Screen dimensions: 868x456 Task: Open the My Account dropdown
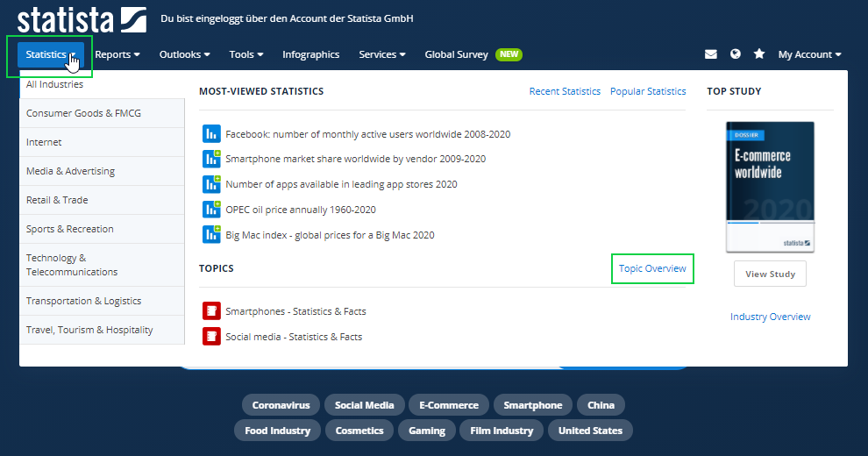pos(809,54)
